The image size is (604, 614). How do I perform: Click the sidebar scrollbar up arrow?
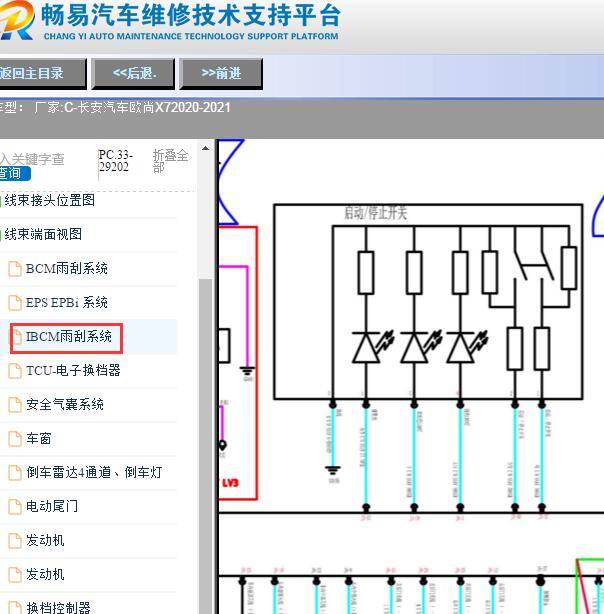point(205,148)
